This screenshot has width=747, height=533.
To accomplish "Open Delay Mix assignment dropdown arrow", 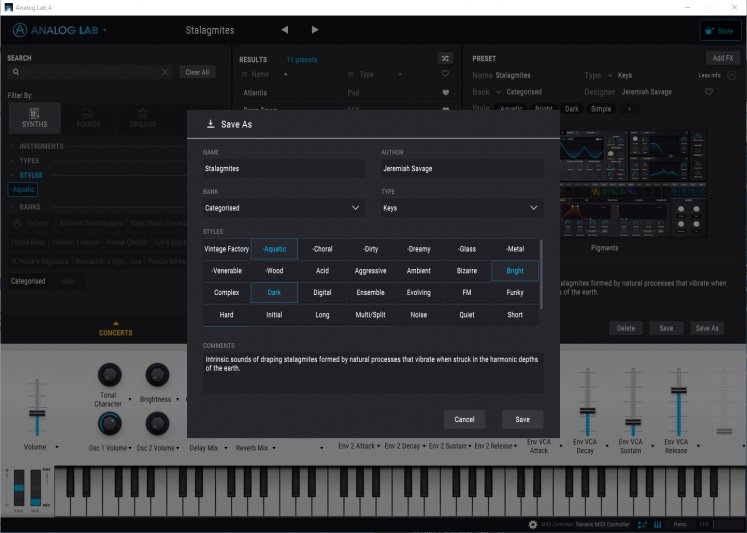I will (x=225, y=448).
